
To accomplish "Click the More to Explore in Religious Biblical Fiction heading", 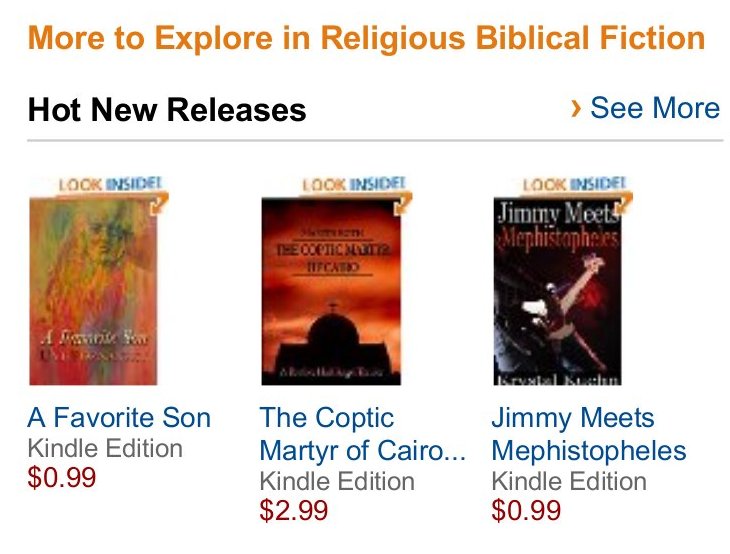I will pyautogui.click(x=366, y=39).
